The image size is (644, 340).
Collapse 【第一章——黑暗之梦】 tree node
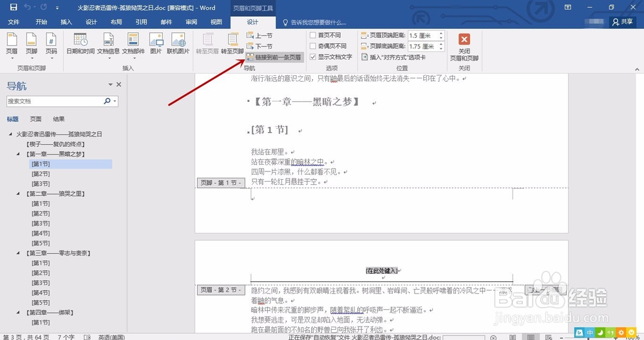click(x=18, y=154)
